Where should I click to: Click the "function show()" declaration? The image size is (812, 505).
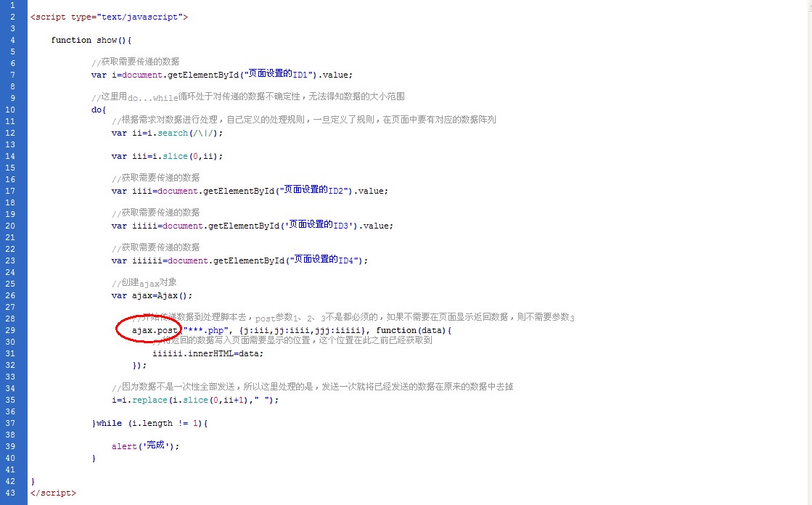91,40
